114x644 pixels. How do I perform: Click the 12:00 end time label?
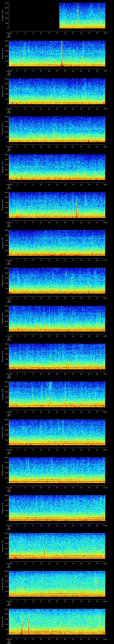click(x=105, y=298)
